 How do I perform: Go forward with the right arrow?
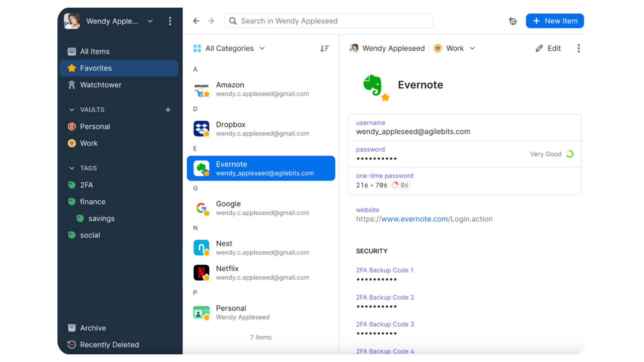click(211, 21)
